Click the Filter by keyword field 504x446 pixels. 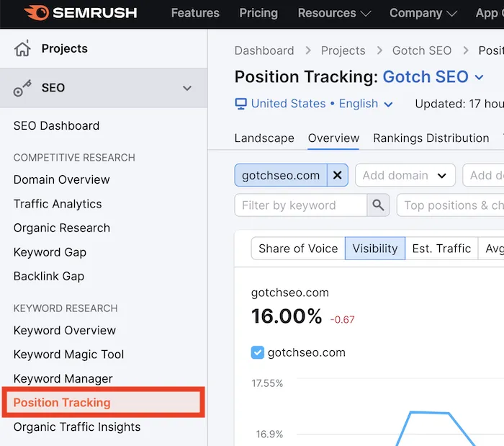click(300, 205)
